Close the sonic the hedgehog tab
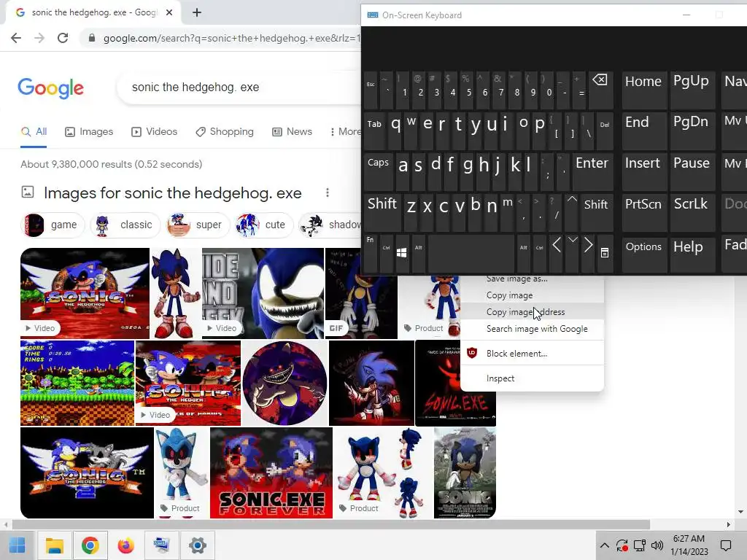This screenshot has height=560, width=747. pos(169,13)
